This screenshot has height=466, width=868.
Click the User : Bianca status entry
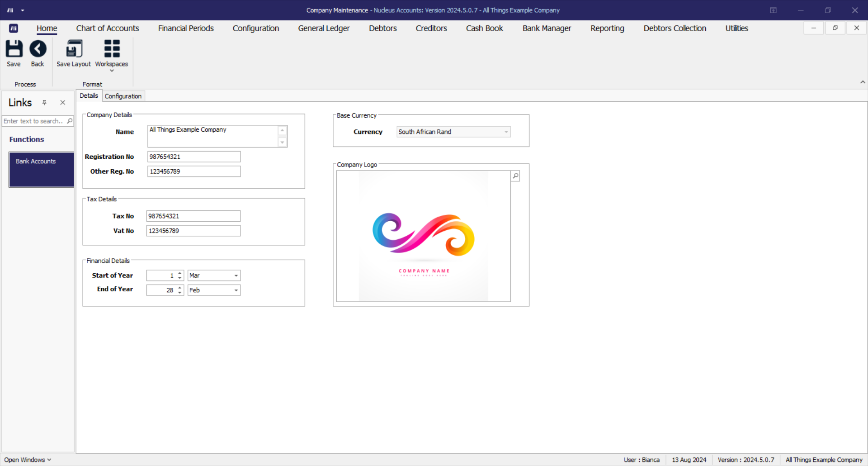coord(642,460)
